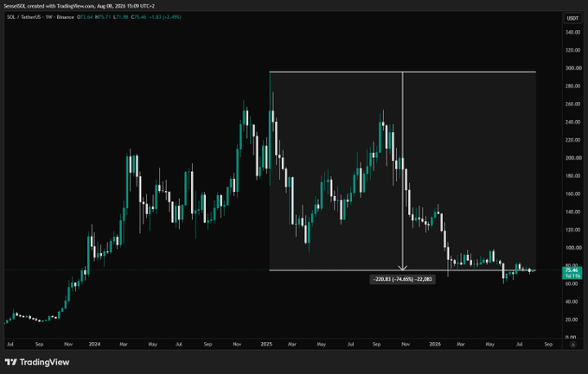Click the close value C75.46 in legend

pyautogui.click(x=138, y=17)
